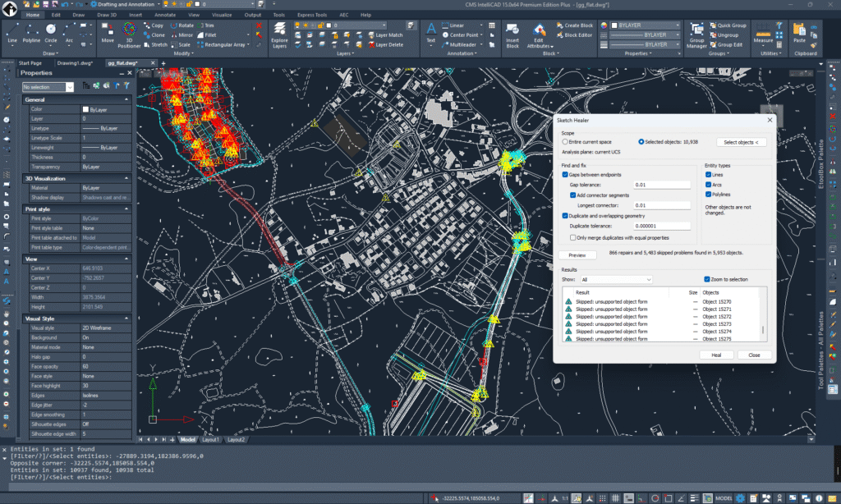Click the red Delete X icon in Modify

coord(259,25)
